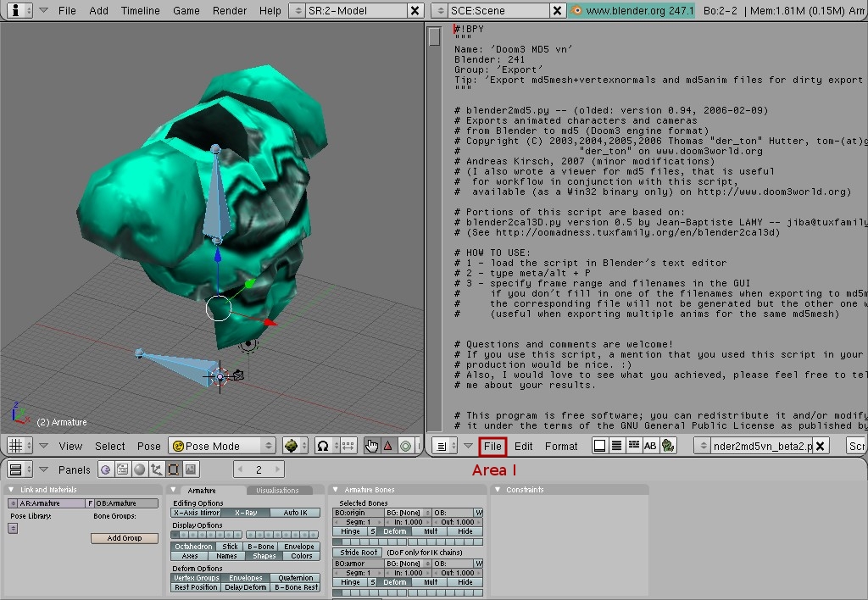Click the Blender logo beside www.blender.org

[x=576, y=10]
